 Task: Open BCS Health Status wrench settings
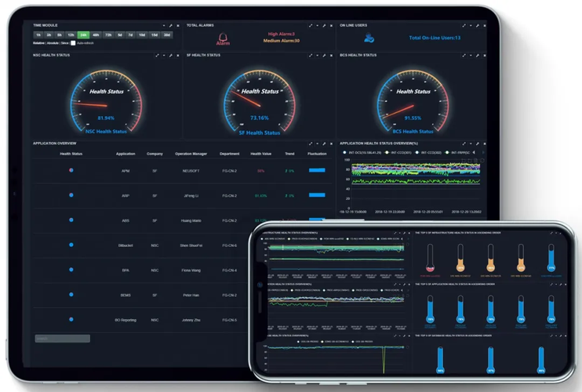(x=478, y=55)
